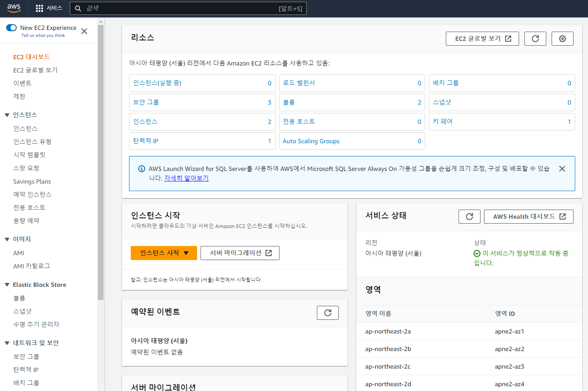Click Tell us what you think link

pos(43,36)
